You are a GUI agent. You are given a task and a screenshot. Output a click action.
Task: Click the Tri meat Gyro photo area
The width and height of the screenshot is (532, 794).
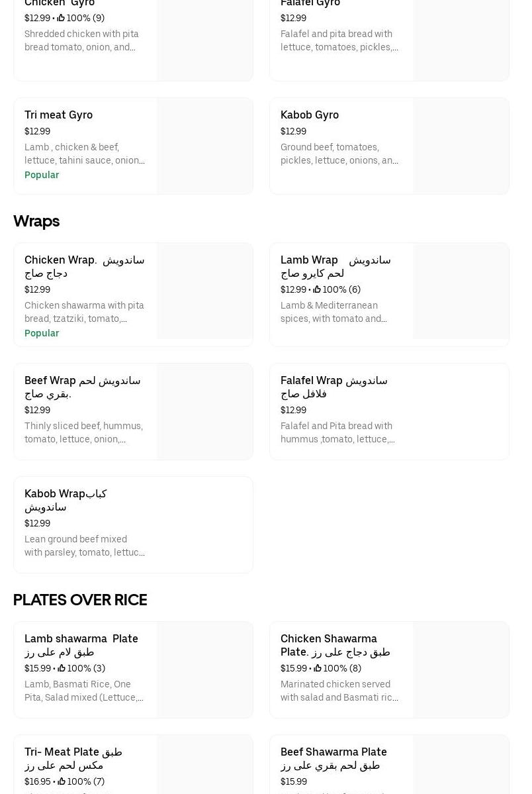point(204,146)
